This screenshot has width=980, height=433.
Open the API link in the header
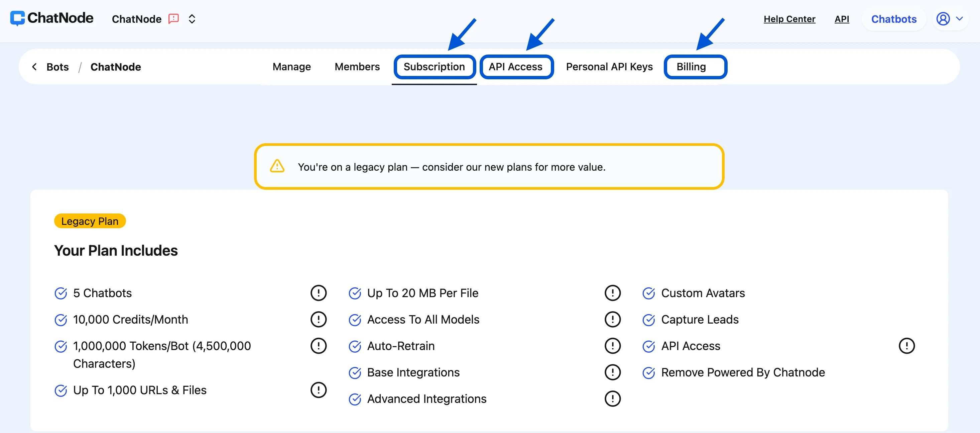(x=842, y=19)
